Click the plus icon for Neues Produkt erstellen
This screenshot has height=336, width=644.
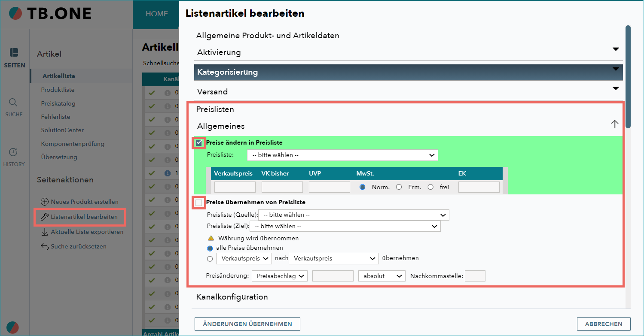[x=45, y=202]
